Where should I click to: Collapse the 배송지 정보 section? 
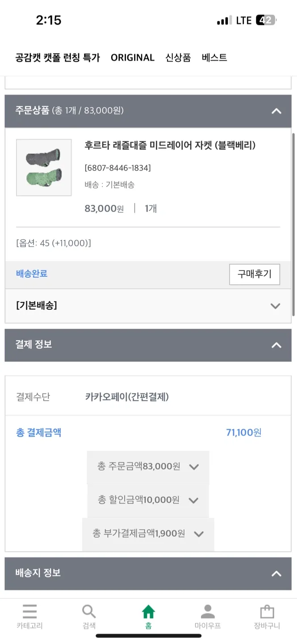[x=276, y=573]
